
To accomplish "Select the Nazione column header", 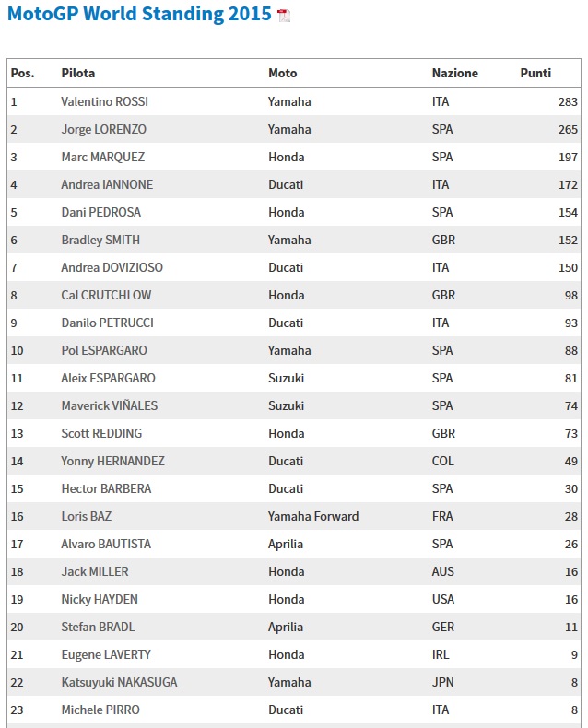I will point(454,74).
